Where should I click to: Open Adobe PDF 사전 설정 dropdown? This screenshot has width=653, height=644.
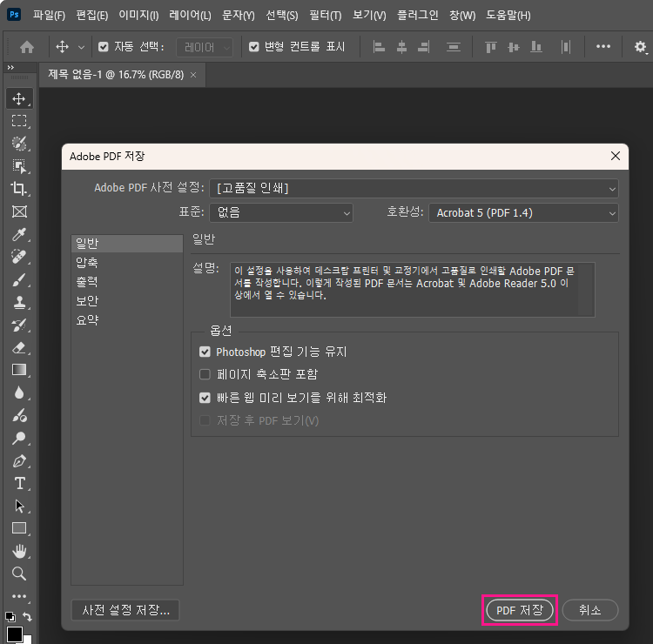click(x=414, y=188)
